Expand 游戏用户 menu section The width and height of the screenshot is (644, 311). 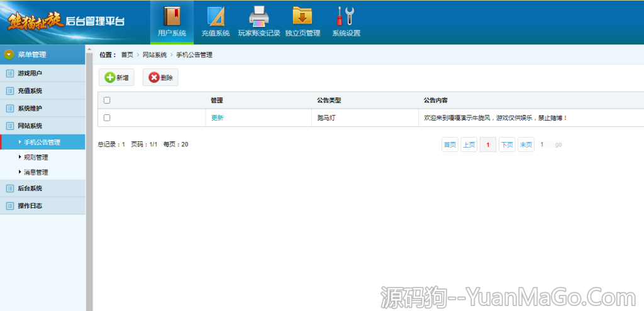[x=43, y=74]
